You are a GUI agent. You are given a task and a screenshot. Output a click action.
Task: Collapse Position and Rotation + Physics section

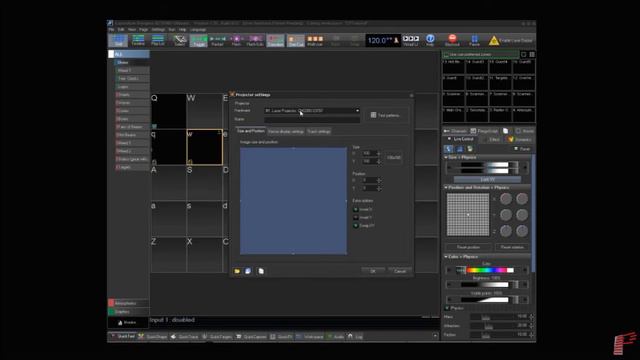pos(446,187)
